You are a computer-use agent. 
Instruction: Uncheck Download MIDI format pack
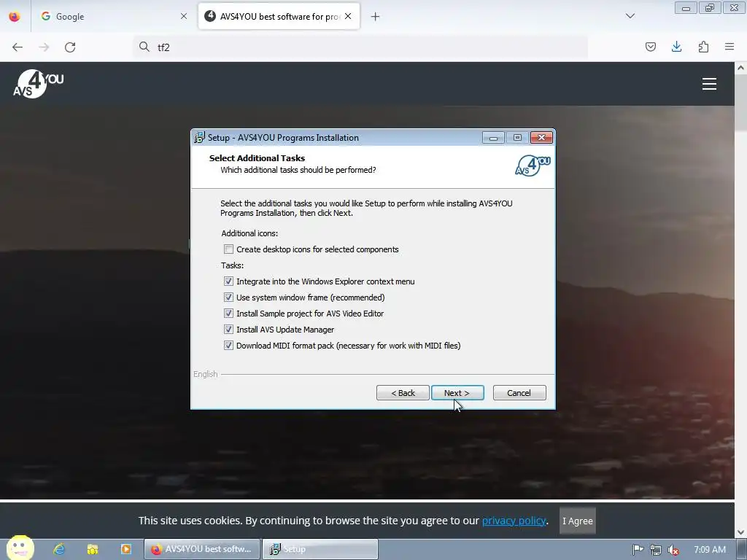click(x=228, y=346)
